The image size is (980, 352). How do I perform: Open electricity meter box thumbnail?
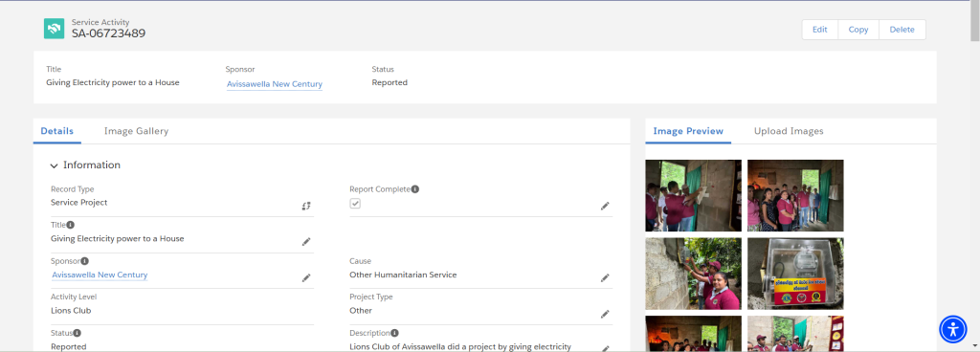tap(795, 274)
